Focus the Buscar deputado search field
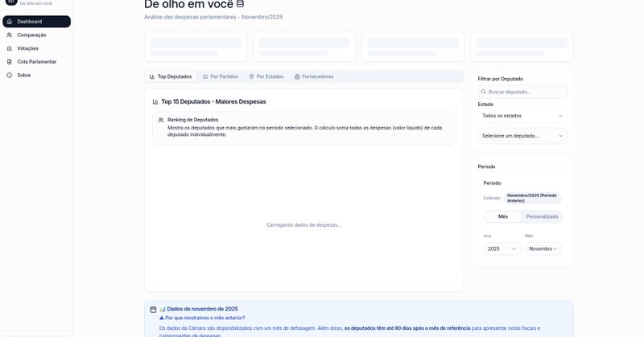 (x=522, y=92)
